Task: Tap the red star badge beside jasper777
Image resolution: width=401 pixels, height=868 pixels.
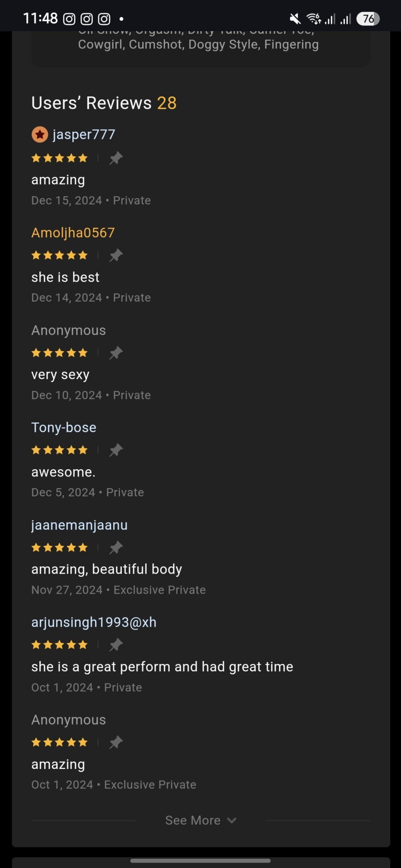Action: pyautogui.click(x=40, y=134)
